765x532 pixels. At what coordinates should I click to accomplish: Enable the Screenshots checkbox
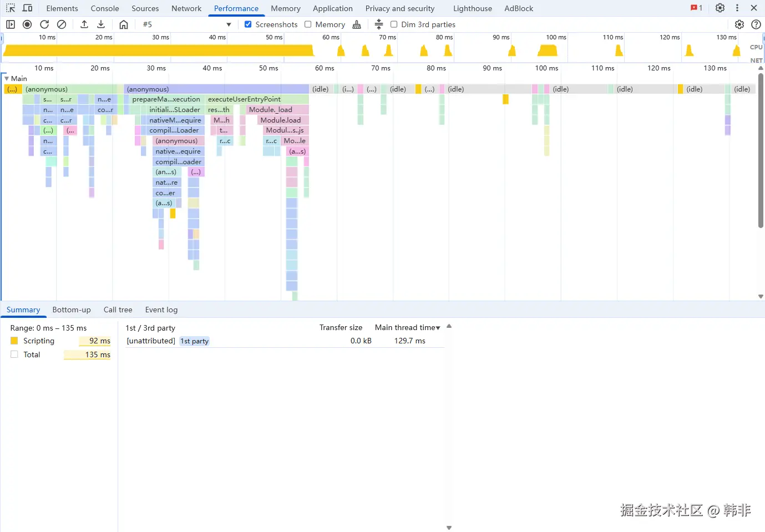pos(248,24)
